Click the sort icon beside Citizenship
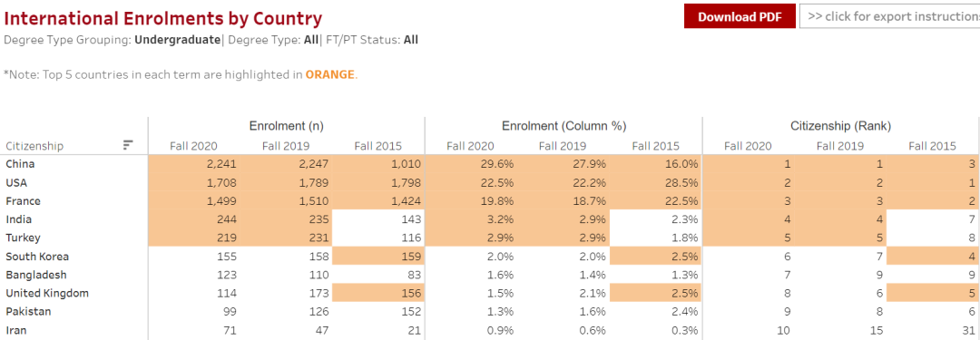Image resolution: width=980 pixels, height=340 pixels. click(x=128, y=145)
